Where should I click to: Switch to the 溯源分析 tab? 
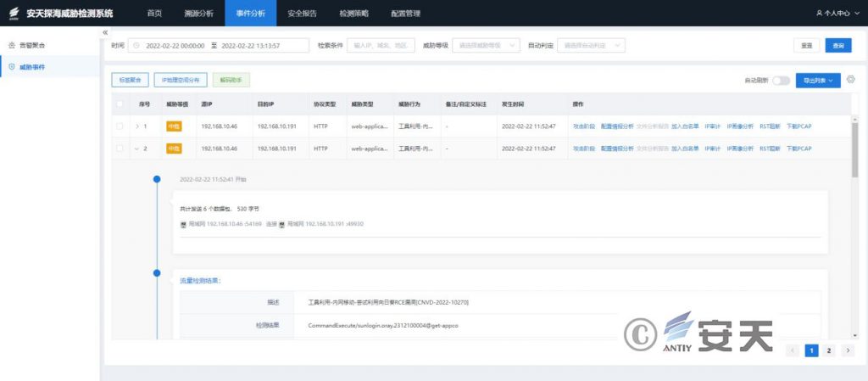click(x=198, y=13)
